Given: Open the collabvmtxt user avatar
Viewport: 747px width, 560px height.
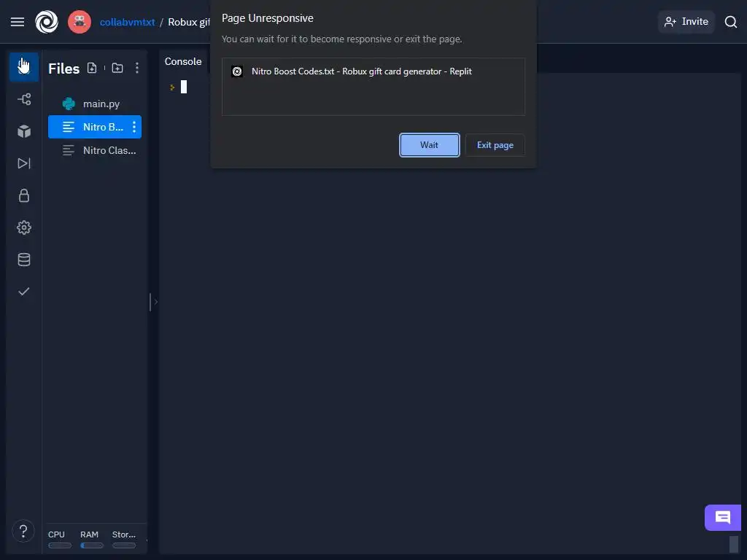Looking at the screenshot, I should (80, 22).
